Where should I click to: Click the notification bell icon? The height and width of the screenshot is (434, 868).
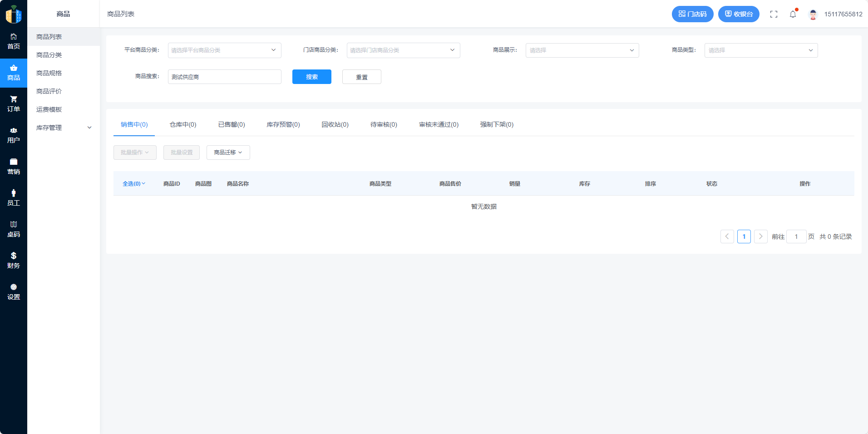[x=793, y=14]
